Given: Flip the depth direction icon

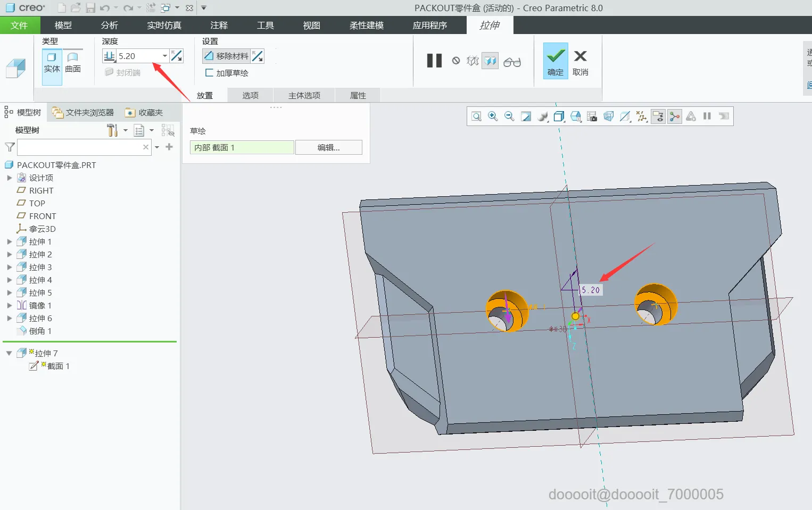Looking at the screenshot, I should coord(177,56).
